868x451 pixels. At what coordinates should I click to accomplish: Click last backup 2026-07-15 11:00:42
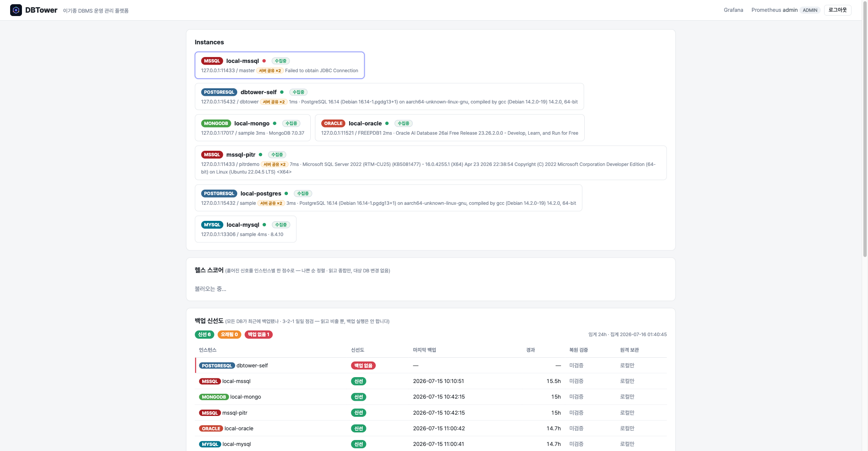[439, 429]
